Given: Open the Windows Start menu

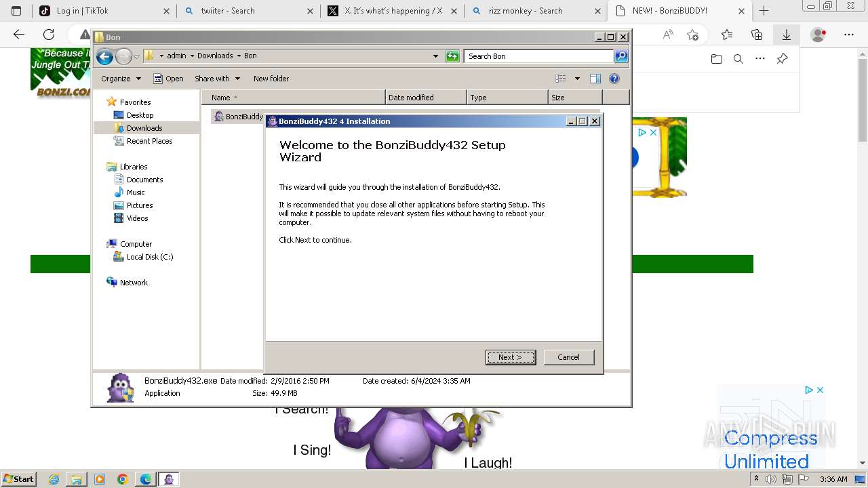Looking at the screenshot, I should pos(19,479).
